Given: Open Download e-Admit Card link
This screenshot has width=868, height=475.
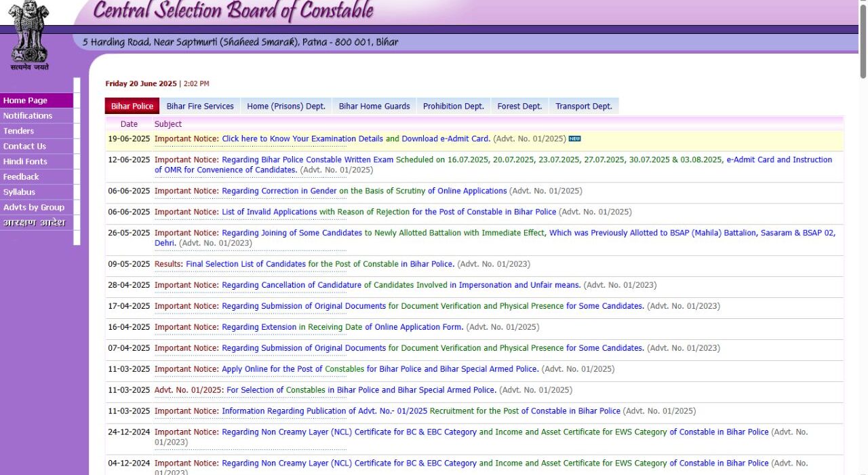Looking at the screenshot, I should pos(446,138).
